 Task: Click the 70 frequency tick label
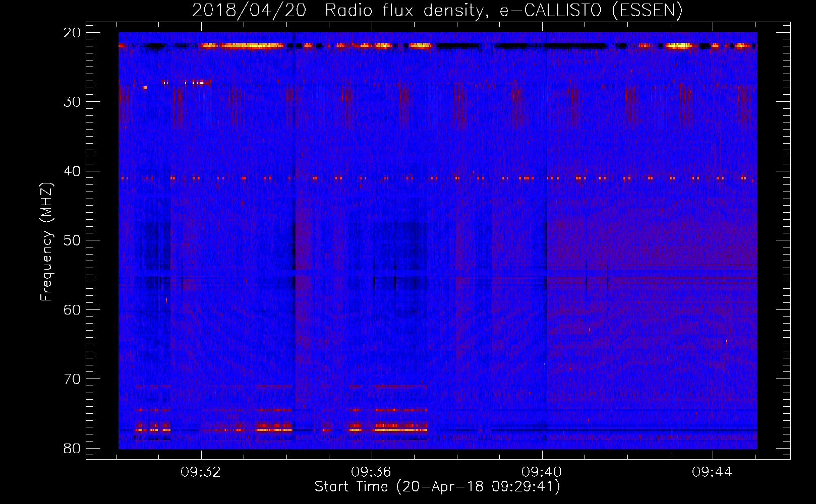[73, 379]
